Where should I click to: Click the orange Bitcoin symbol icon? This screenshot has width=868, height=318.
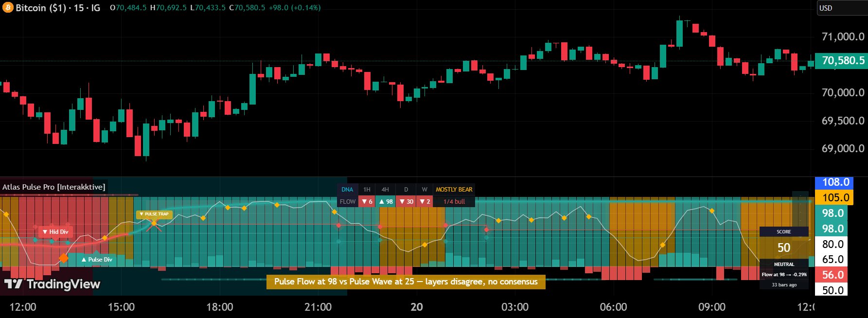pyautogui.click(x=8, y=8)
